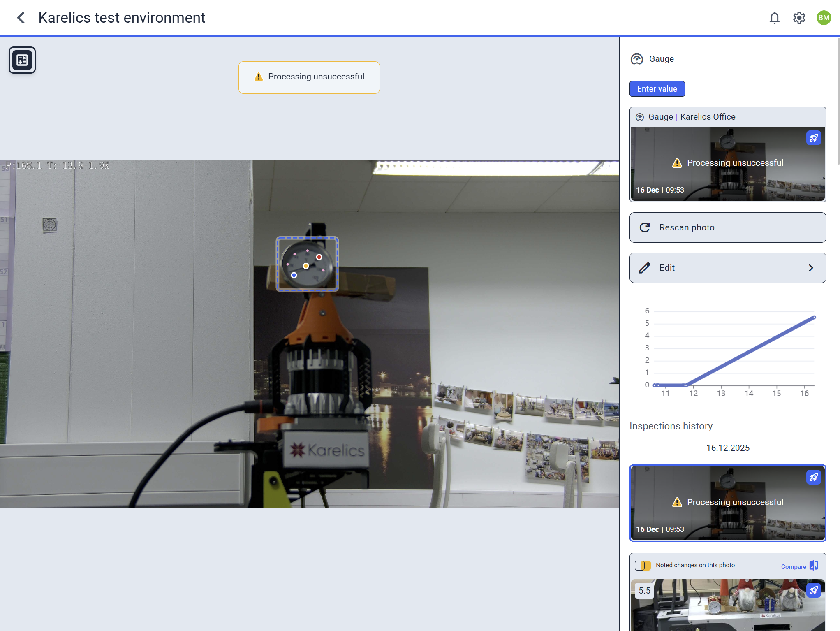The image size is (840, 631).
Task: Click rocket icon on 5.5 reading photo
Action: pos(813,590)
